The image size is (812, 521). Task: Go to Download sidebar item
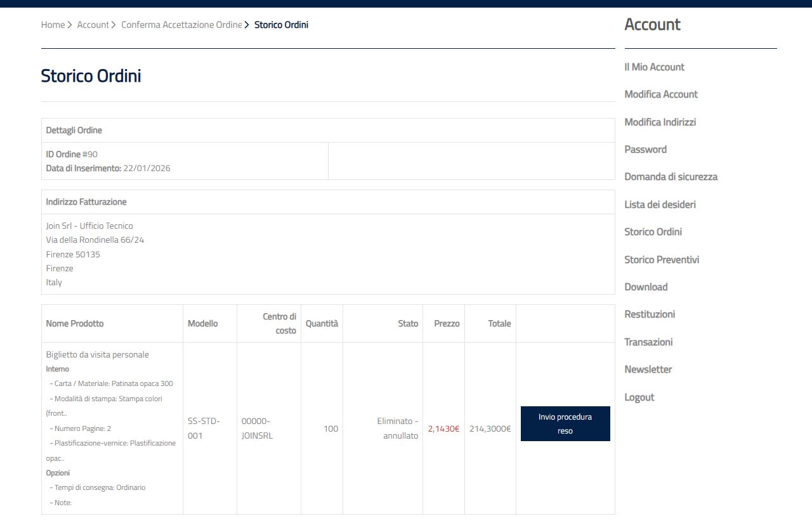(x=646, y=286)
